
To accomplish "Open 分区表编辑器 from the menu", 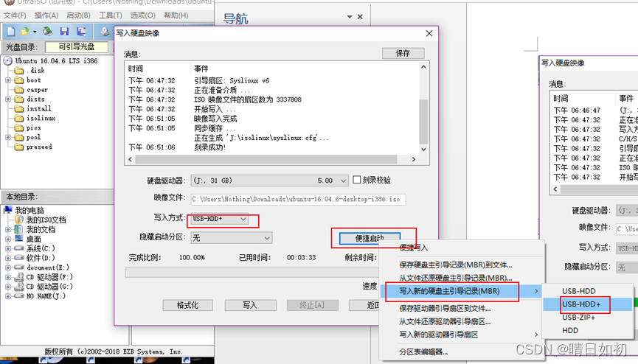I will [x=462, y=351].
